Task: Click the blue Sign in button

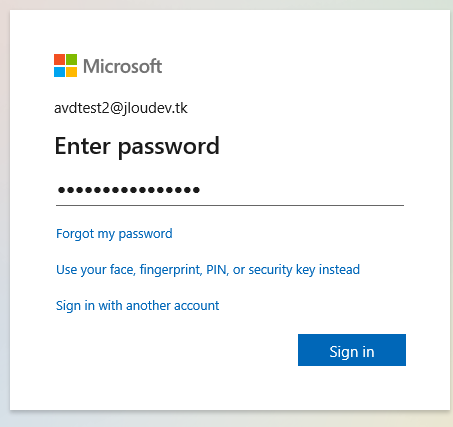Action: (352, 350)
